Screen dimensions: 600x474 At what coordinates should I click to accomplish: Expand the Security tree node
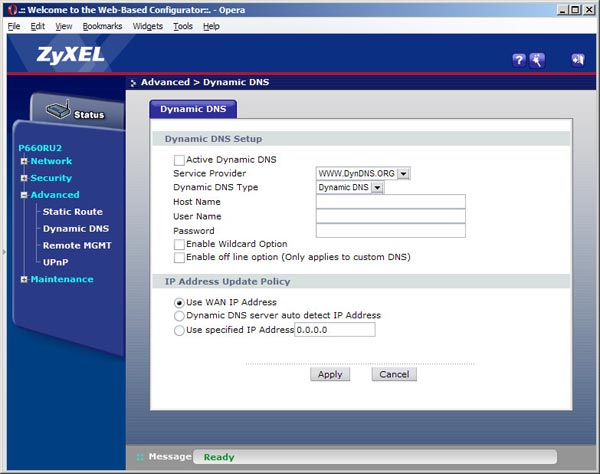pyautogui.click(x=24, y=178)
